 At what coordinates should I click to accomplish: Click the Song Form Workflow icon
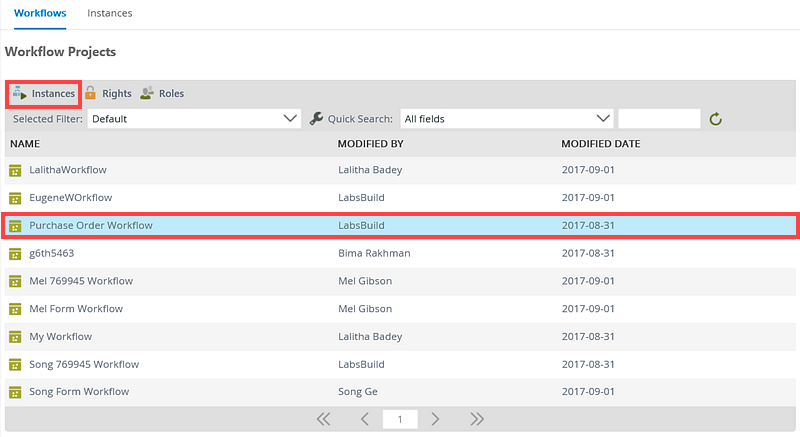[x=15, y=392]
